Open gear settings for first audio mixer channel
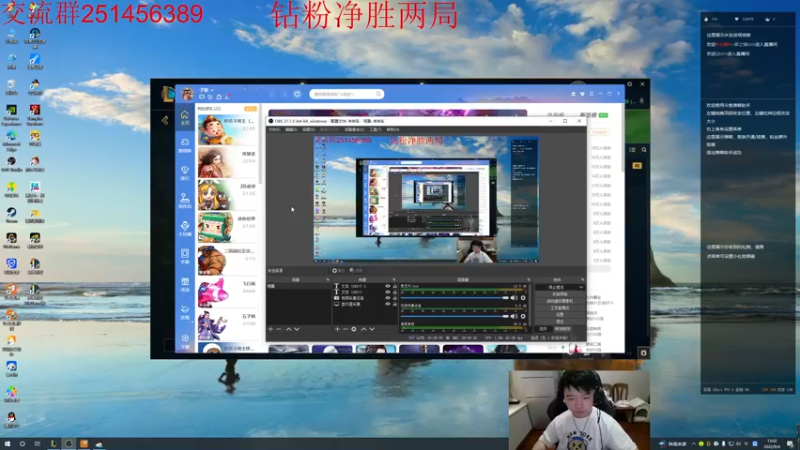Image resolution: width=800 pixels, height=450 pixels. click(x=523, y=298)
